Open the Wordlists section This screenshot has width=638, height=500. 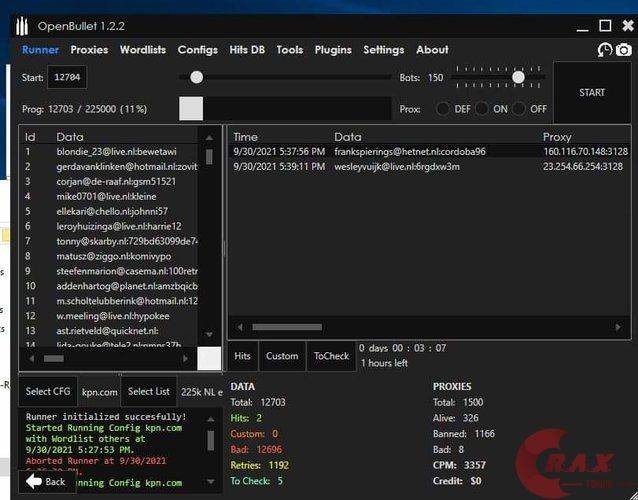pos(143,50)
